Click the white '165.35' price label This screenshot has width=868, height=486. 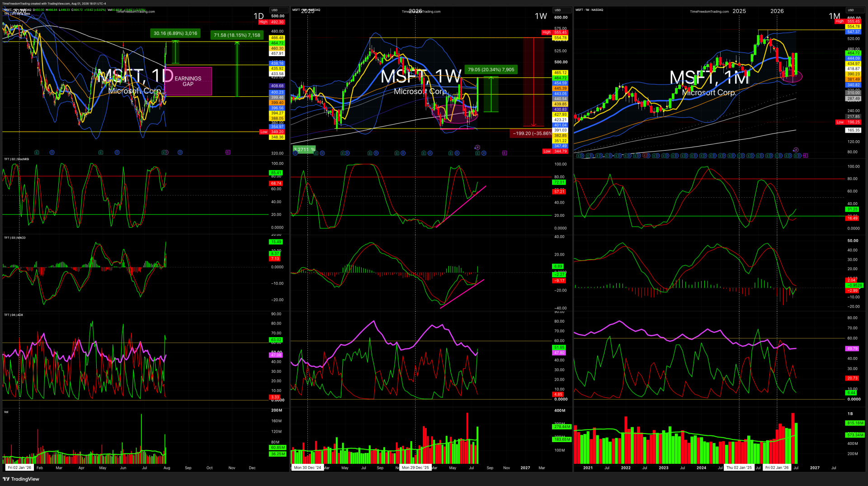[x=854, y=130]
